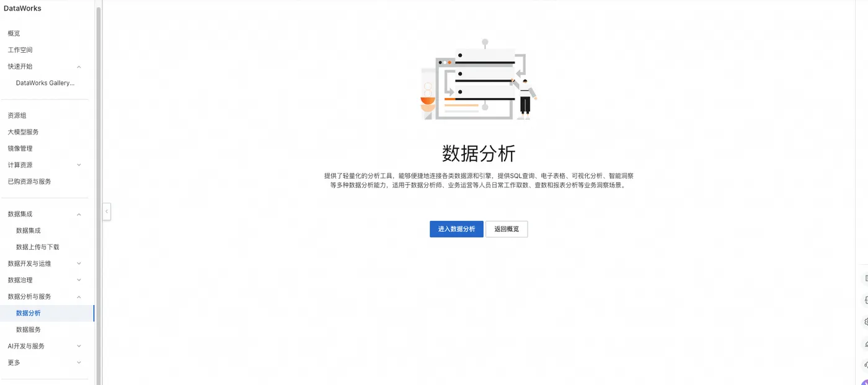This screenshot has width=868, height=385.
Task: Collapse the 快速开始 section
Action: click(x=78, y=66)
